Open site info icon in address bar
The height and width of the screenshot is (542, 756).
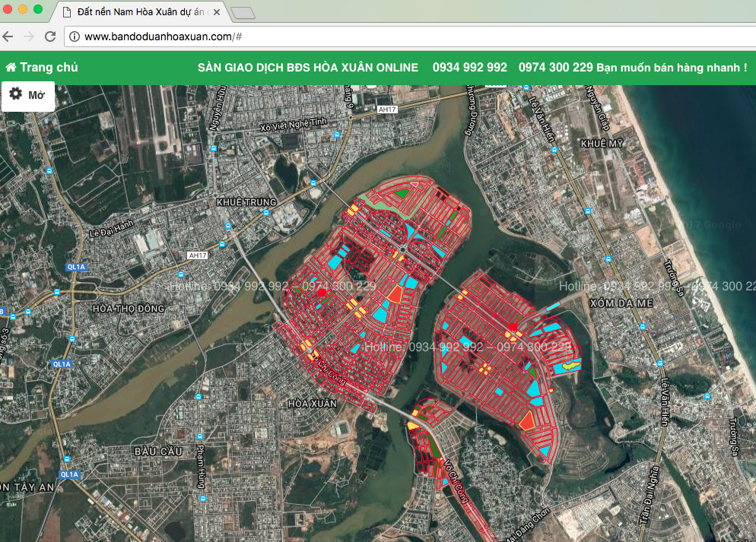pos(75,36)
